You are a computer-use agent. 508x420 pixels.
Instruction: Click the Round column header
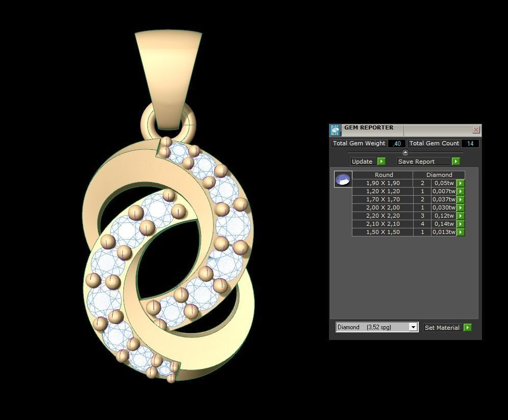[x=383, y=175]
